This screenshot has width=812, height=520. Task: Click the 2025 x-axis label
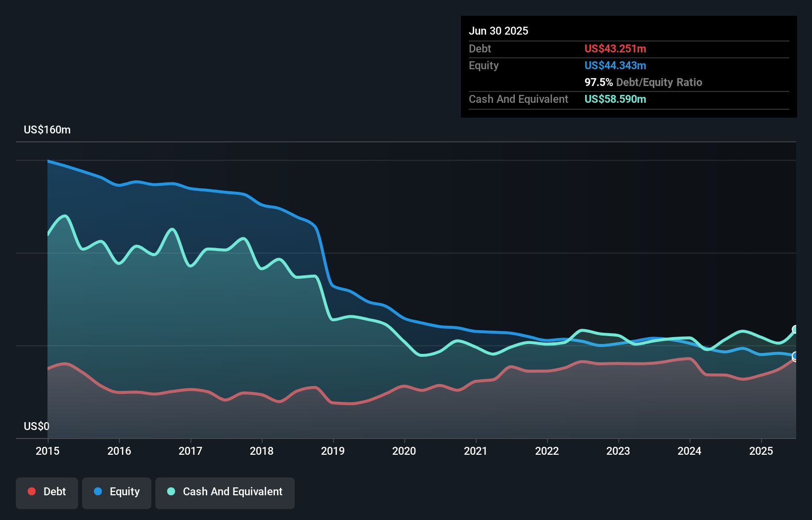tap(761, 451)
